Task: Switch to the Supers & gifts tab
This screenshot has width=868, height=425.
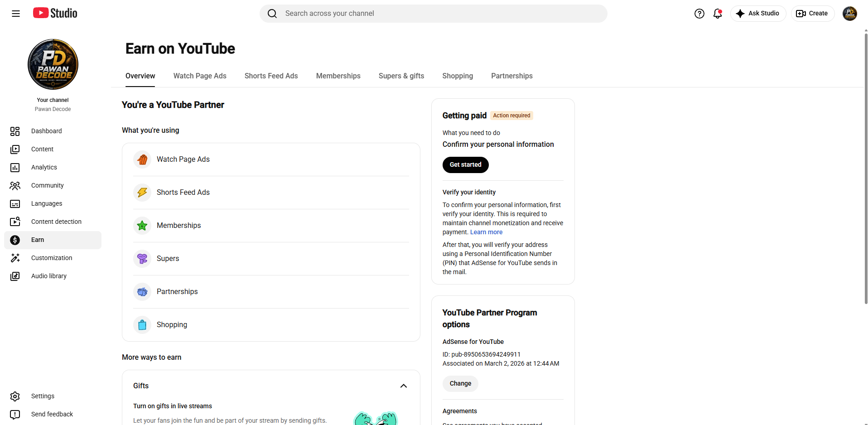Action: pyautogui.click(x=401, y=76)
